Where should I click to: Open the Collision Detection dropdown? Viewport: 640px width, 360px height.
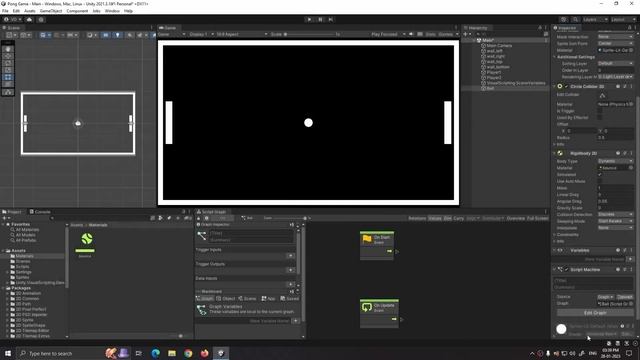(616, 214)
